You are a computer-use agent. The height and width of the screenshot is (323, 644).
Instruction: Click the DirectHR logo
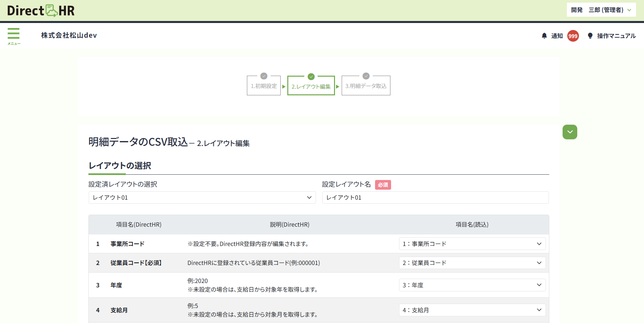point(41,10)
